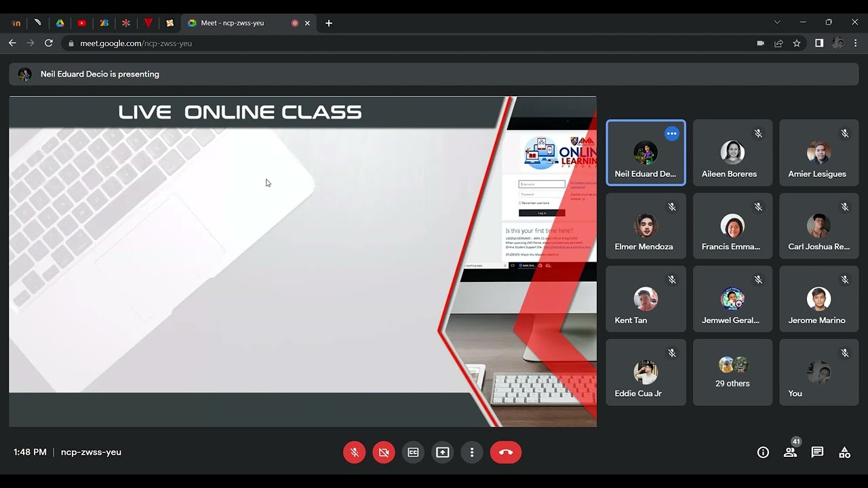
Task: Show everyone with the people icon
Action: pos(790,452)
